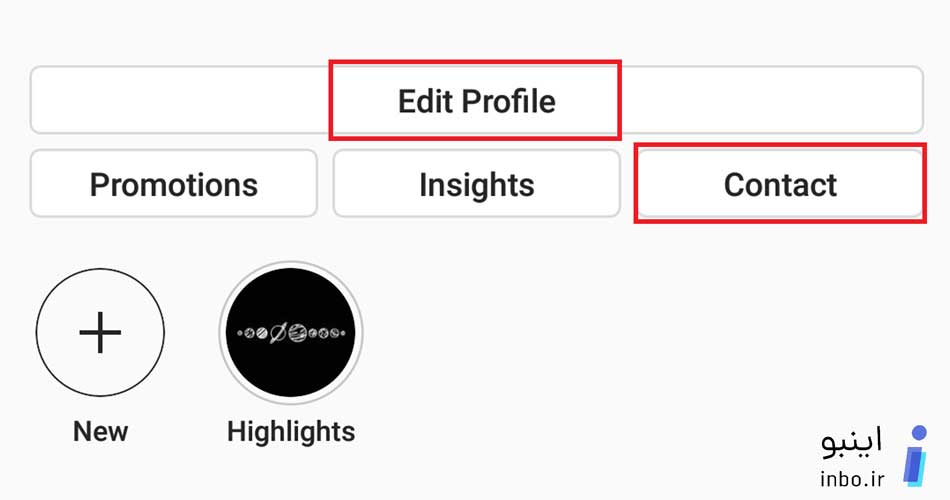Open Edit Profile
Image resolution: width=950 pixels, height=500 pixels.
[476, 101]
